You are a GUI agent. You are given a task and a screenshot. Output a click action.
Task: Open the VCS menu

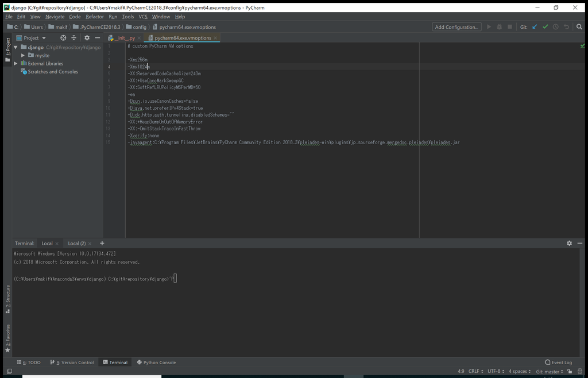coord(143,17)
